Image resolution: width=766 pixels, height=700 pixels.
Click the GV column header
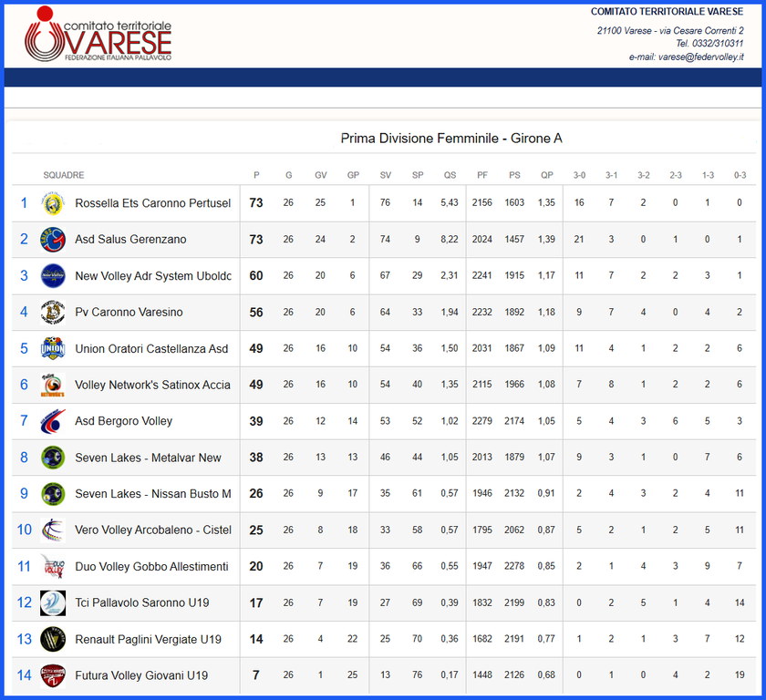tap(320, 175)
